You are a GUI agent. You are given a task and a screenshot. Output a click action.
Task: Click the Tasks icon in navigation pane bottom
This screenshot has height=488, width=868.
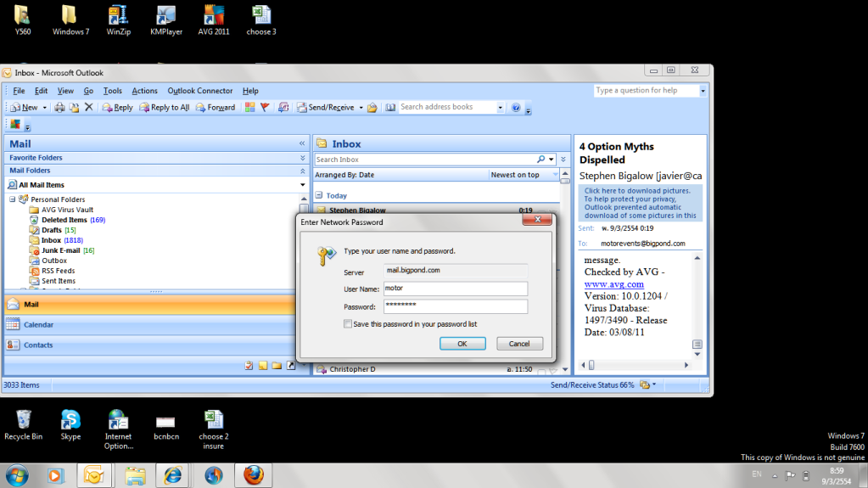249,366
